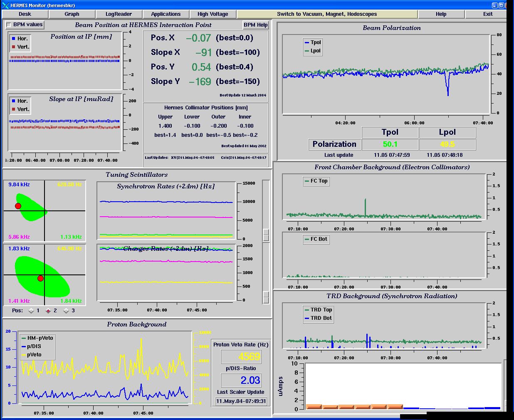The image size is (514, 420).
Task: Click the Lower collimator value -0.100
Action: (x=192, y=126)
